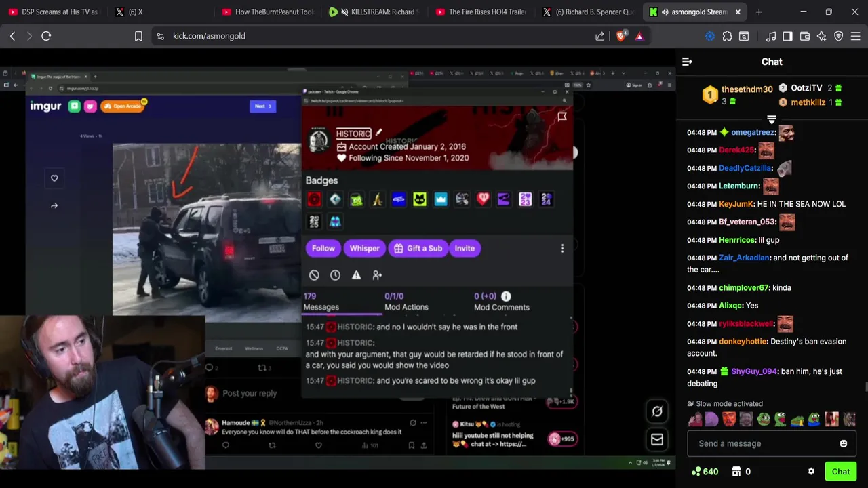Click the imgur Open Arcade button

tap(123, 106)
